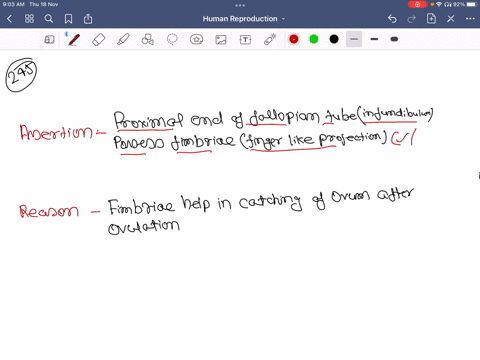Open the Elements sticker tool

tap(196, 40)
